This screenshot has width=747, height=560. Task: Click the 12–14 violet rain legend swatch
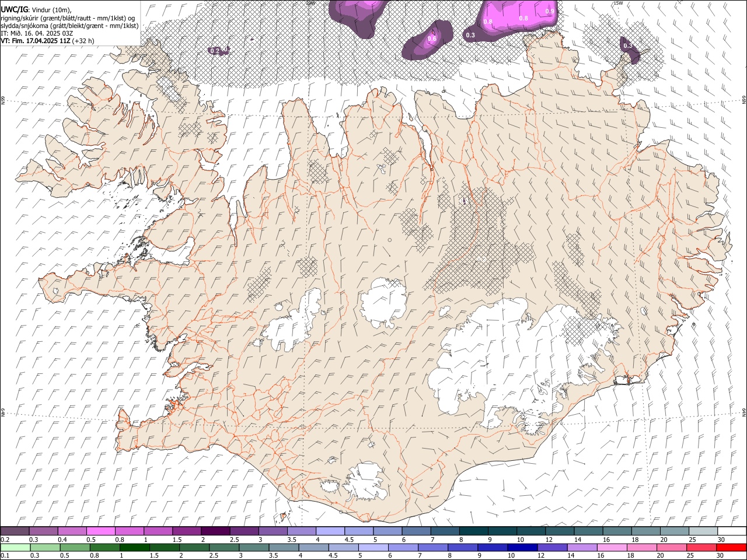552,548
